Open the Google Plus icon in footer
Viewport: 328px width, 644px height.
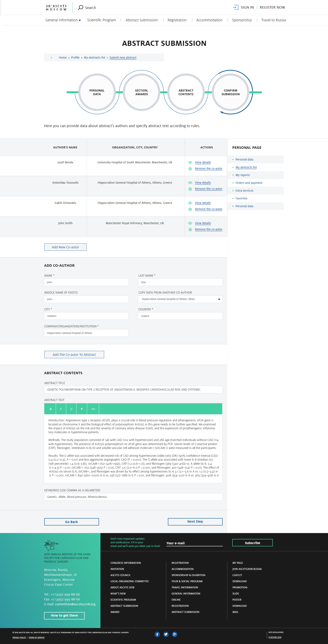[174, 634]
